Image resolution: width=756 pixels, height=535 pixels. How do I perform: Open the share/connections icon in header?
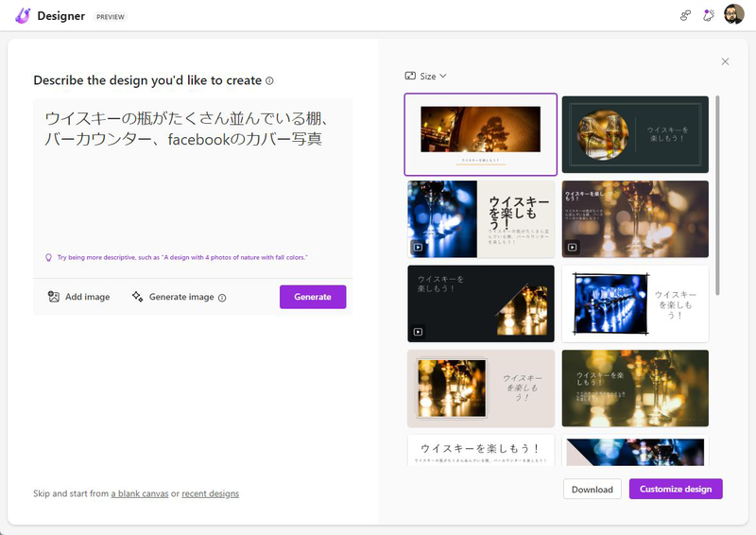pos(685,16)
